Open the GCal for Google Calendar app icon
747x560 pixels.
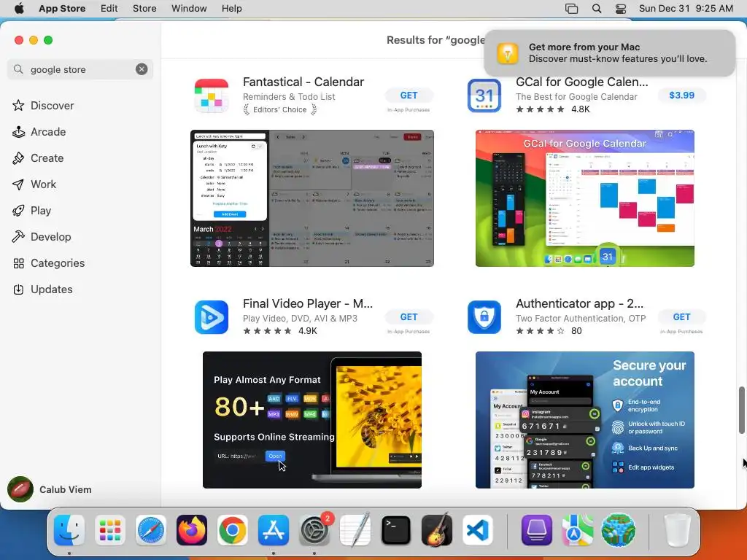(x=484, y=96)
